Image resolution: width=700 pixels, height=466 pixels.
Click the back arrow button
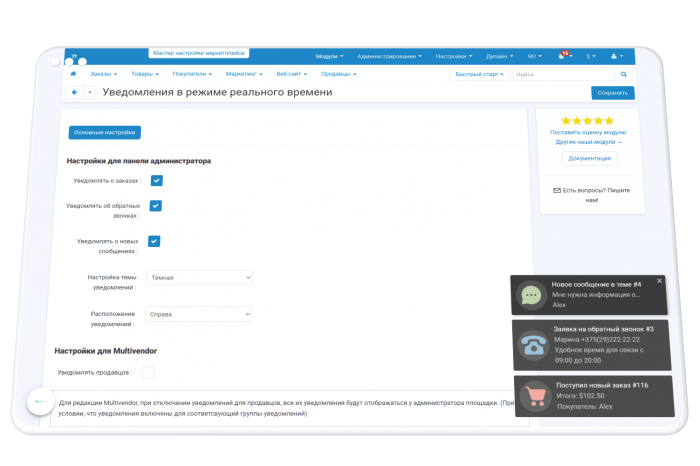coord(75,92)
